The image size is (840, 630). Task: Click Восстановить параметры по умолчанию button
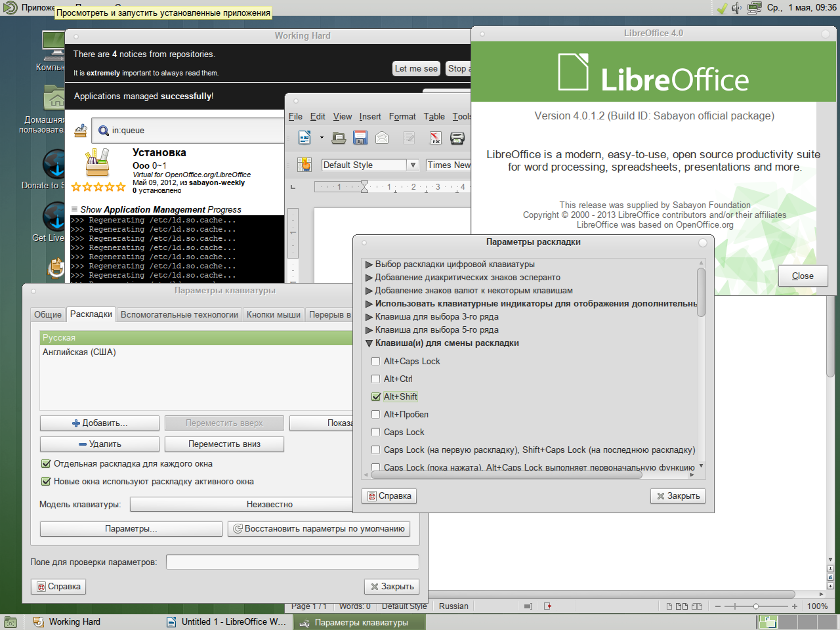point(319,529)
